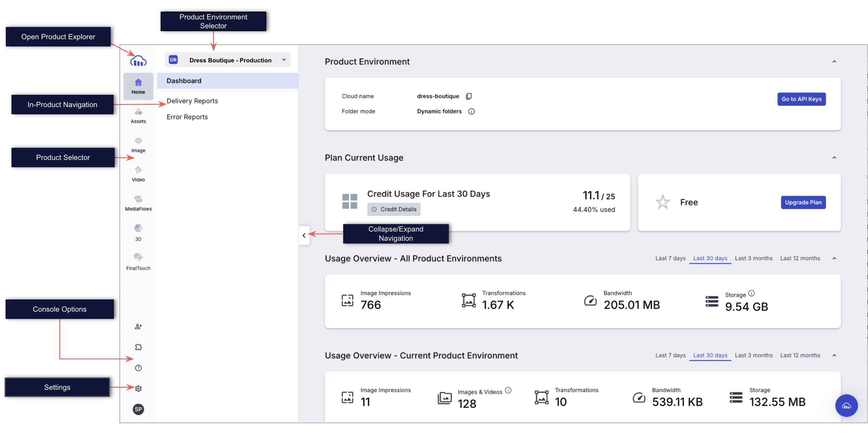Select Last 12 months for Current Product Environment
868x444 pixels.
[x=800, y=355]
